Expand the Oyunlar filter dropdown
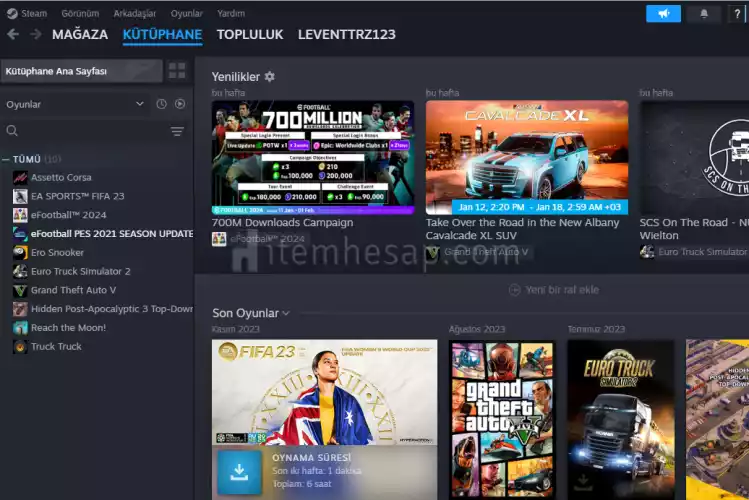749x500 pixels. [139, 104]
